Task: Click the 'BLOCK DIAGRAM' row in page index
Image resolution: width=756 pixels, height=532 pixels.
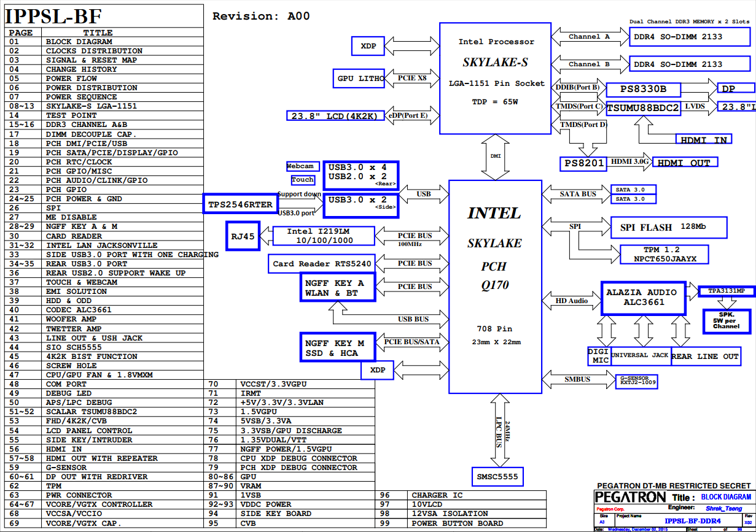Action: click(104, 42)
